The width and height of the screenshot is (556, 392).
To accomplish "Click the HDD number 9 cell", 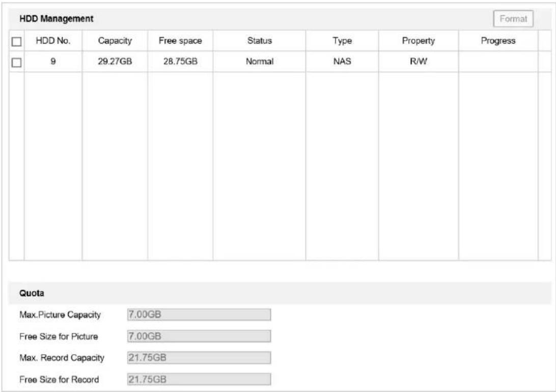I will tap(53, 61).
